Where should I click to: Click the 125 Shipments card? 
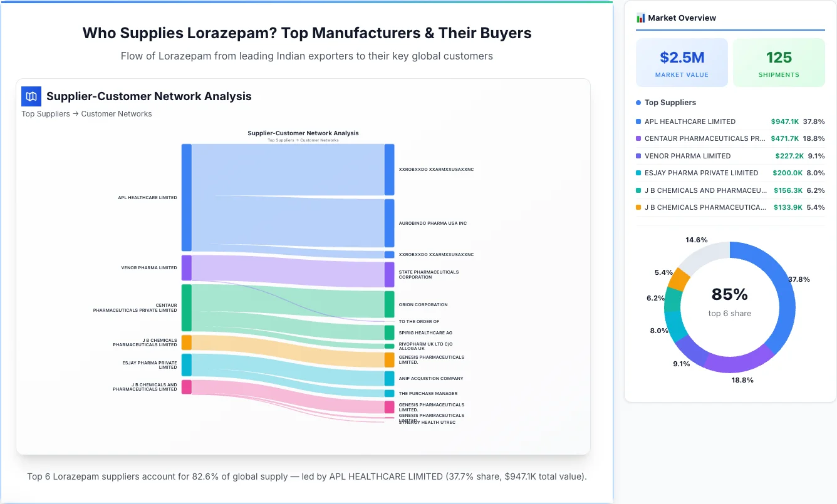tap(779, 62)
